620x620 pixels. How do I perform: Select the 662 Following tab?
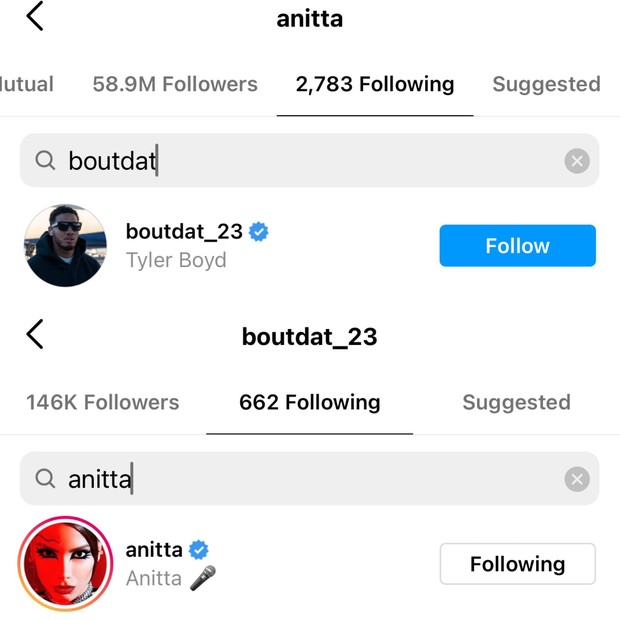tap(310, 403)
